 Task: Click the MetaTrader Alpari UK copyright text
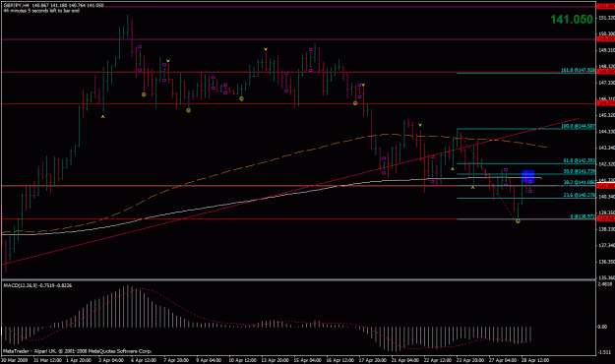pyautogui.click(x=78, y=351)
